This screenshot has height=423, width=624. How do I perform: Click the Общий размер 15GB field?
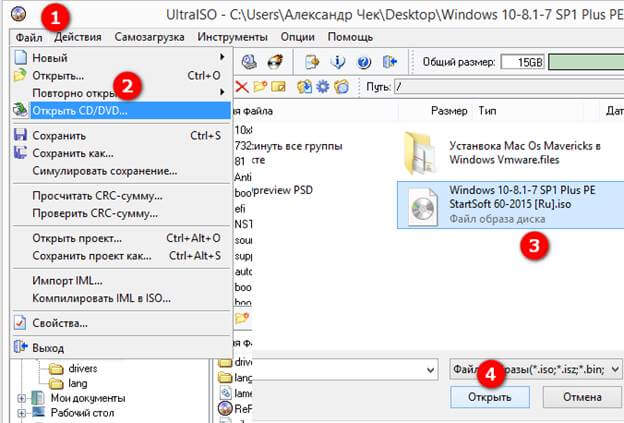pos(522,62)
